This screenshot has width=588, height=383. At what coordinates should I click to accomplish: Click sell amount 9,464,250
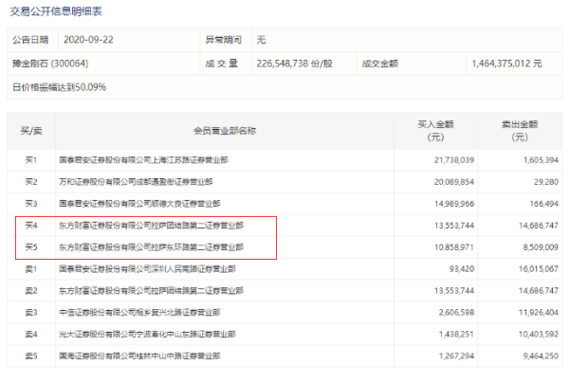[541, 356]
